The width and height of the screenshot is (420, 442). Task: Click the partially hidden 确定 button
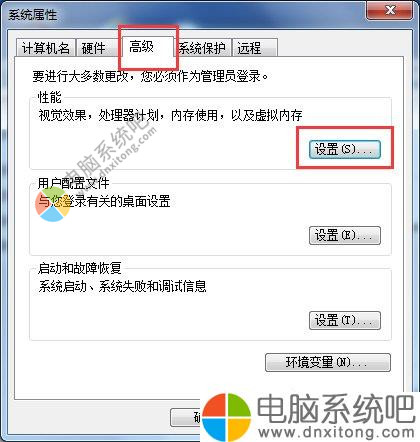(x=186, y=418)
